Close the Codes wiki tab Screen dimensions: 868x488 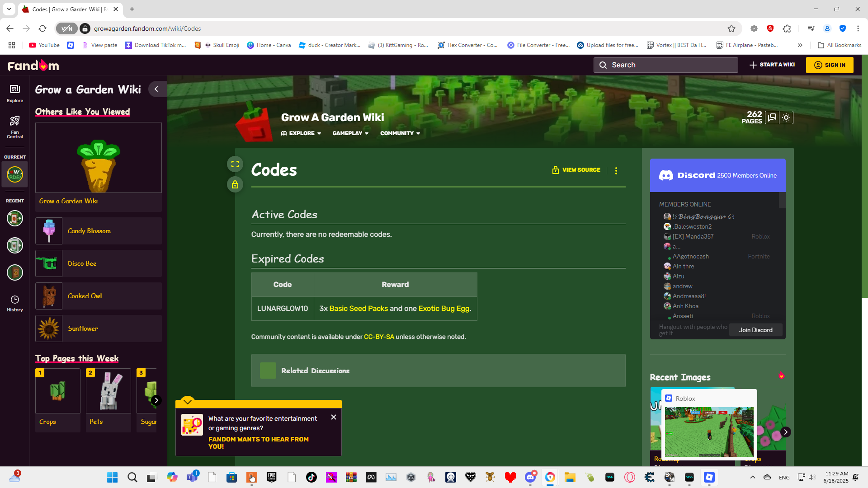point(116,9)
